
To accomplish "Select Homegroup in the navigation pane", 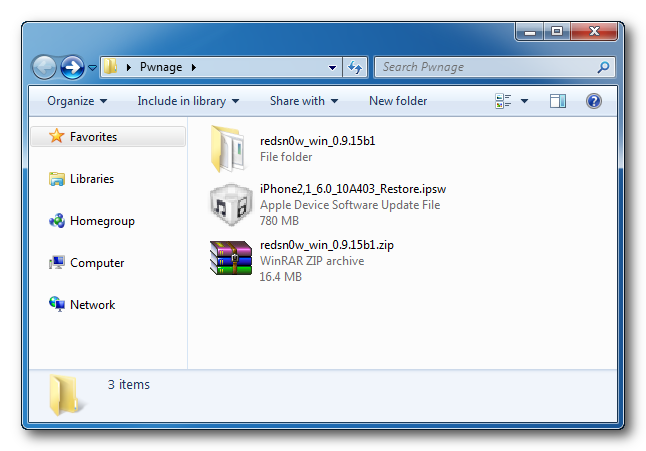I will (102, 221).
